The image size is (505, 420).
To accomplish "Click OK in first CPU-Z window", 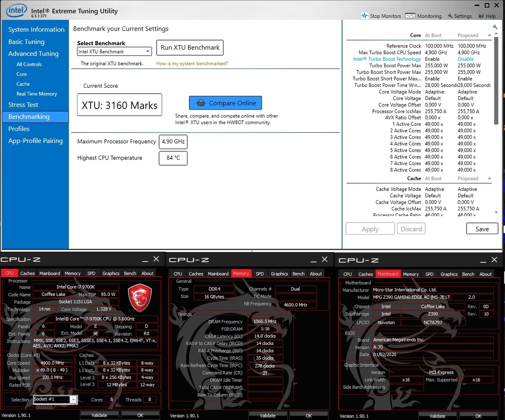I will click(140, 415).
